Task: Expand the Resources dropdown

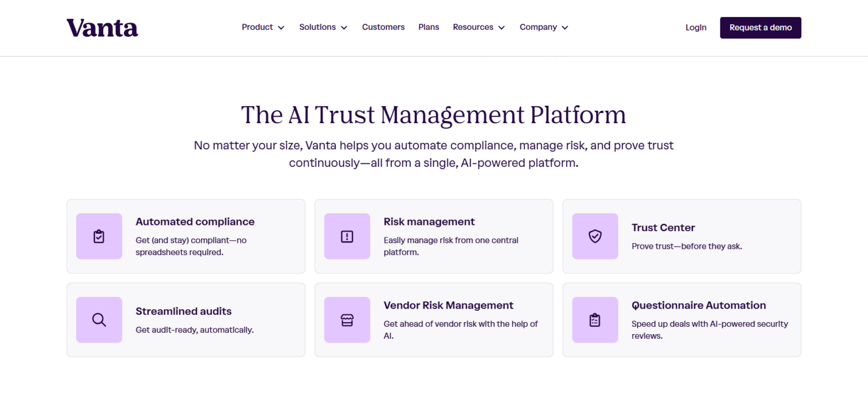Action: 478,27
